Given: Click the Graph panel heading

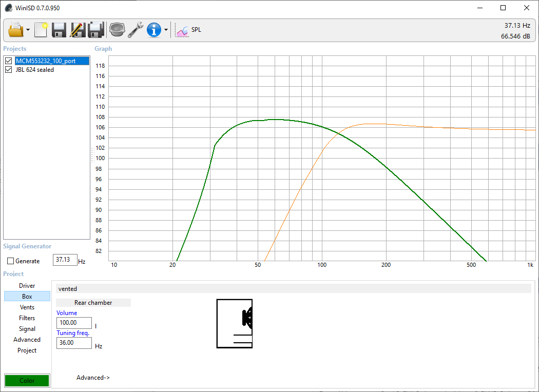Looking at the screenshot, I should pyautogui.click(x=103, y=48).
